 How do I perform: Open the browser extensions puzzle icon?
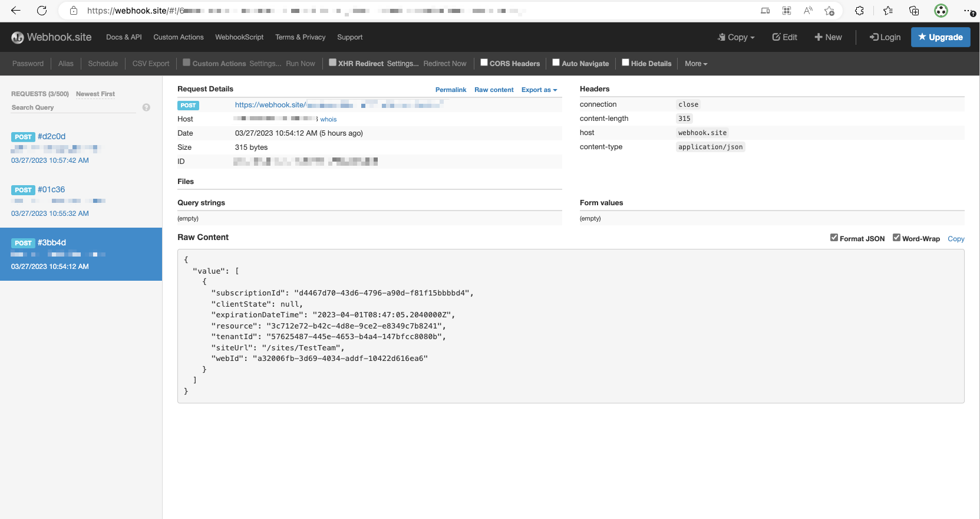(x=859, y=11)
